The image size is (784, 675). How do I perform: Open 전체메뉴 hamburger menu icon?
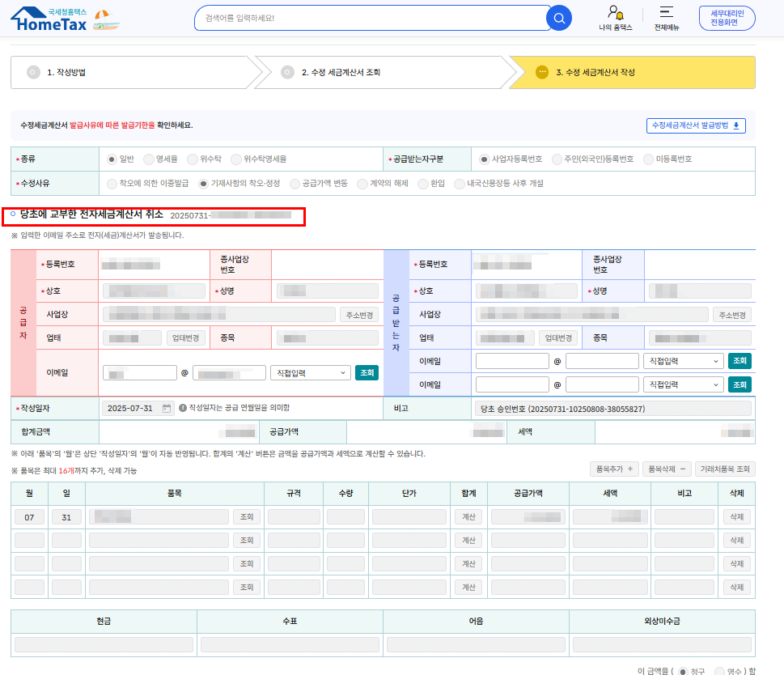pyautogui.click(x=666, y=13)
